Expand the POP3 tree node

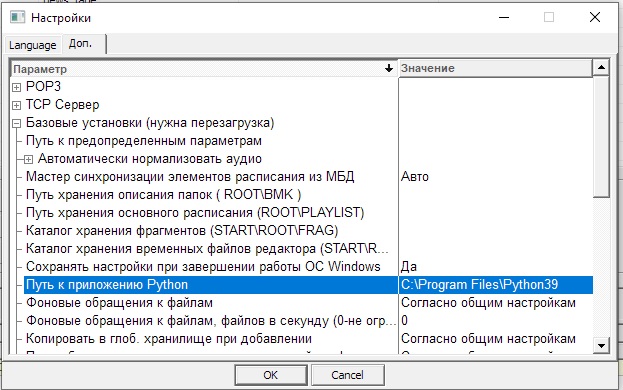pos(16,87)
